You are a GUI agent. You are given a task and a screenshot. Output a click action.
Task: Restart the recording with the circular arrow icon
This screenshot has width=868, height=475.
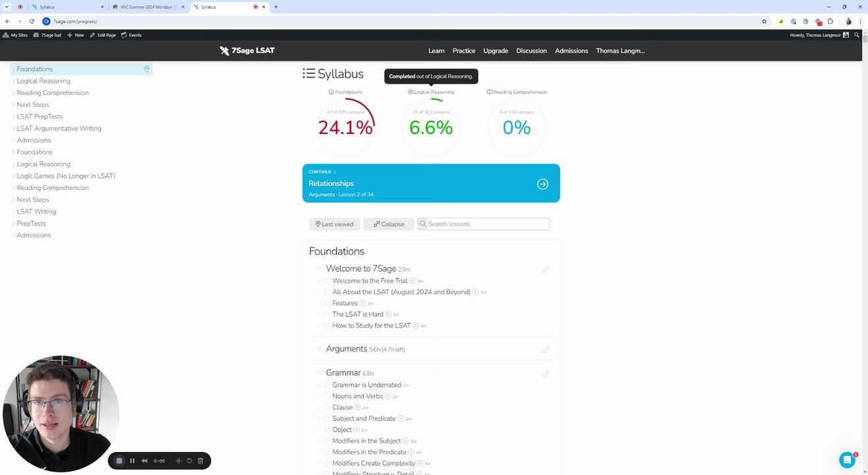pos(189,460)
